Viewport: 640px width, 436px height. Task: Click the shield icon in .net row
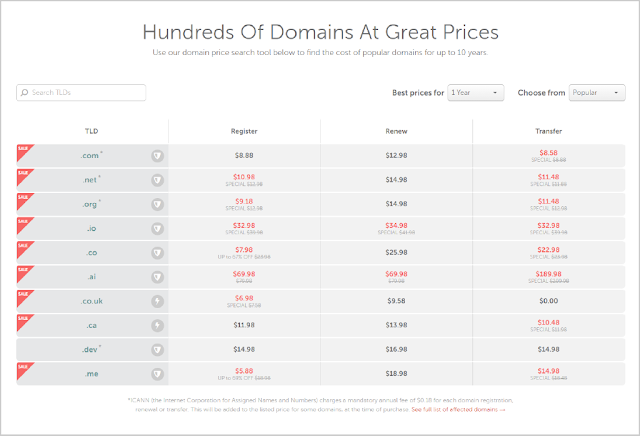tap(158, 180)
